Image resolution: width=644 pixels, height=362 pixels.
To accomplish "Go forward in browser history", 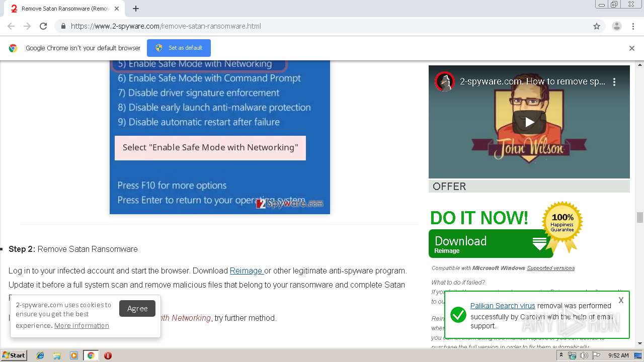I will (x=27, y=26).
